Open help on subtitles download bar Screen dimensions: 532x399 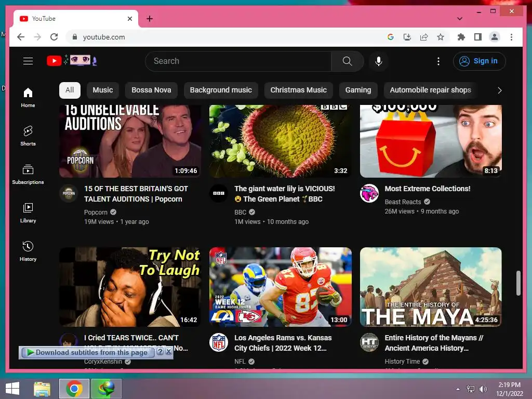coord(160,352)
